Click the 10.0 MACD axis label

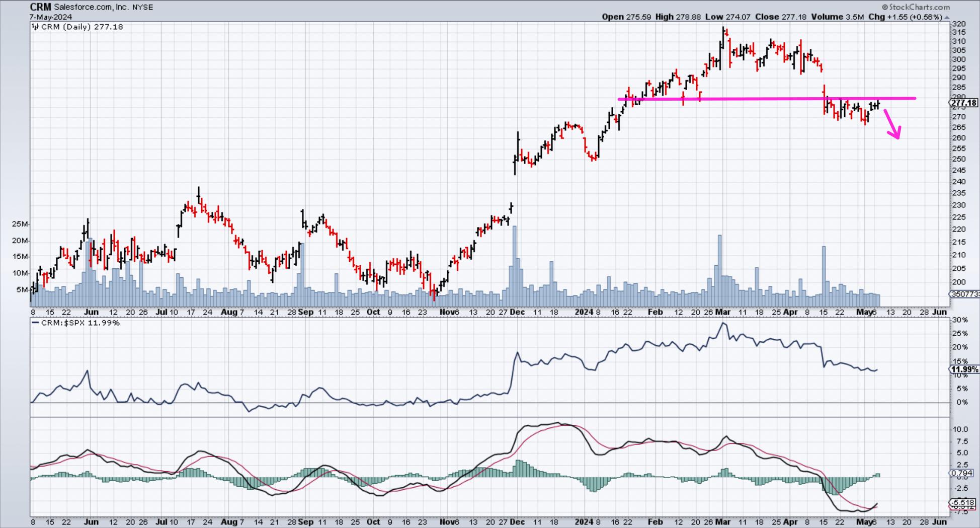960,429
